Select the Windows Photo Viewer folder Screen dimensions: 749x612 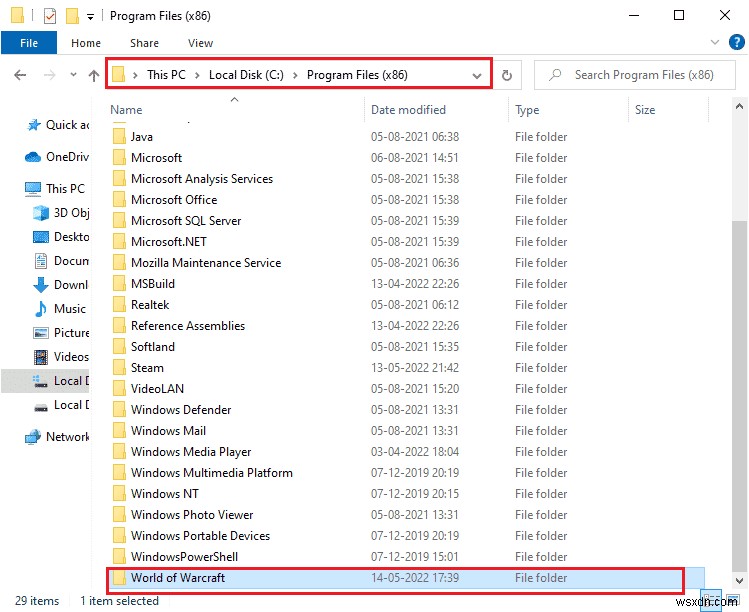pyautogui.click(x=192, y=515)
